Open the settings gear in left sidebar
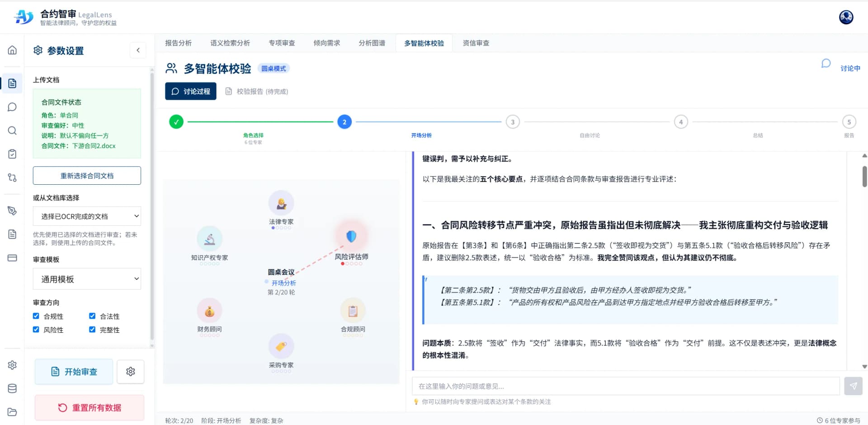The height and width of the screenshot is (425, 868). [12, 365]
